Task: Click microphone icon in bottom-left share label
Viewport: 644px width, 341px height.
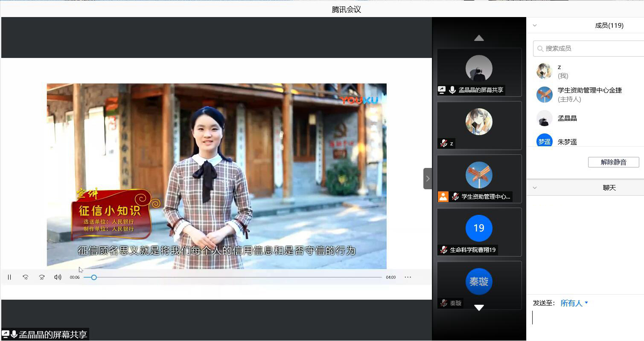Action: pyautogui.click(x=14, y=335)
